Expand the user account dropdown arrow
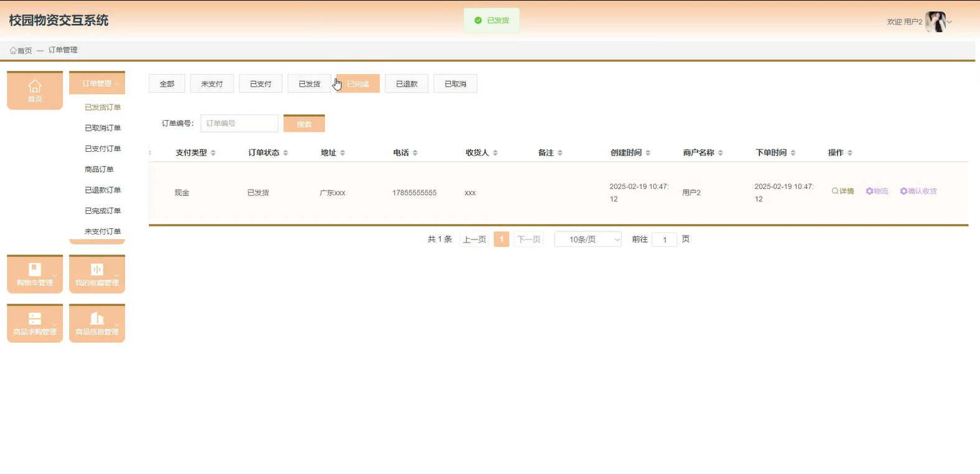 (949, 22)
